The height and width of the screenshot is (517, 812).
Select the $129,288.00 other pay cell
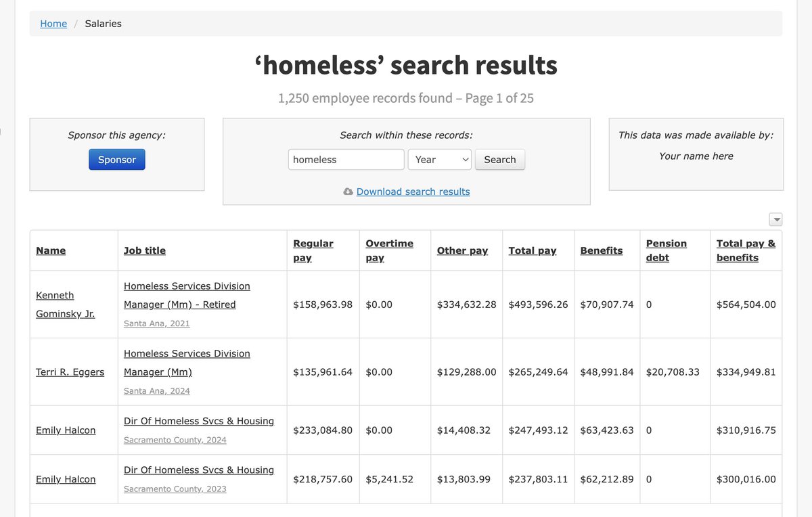click(x=467, y=372)
